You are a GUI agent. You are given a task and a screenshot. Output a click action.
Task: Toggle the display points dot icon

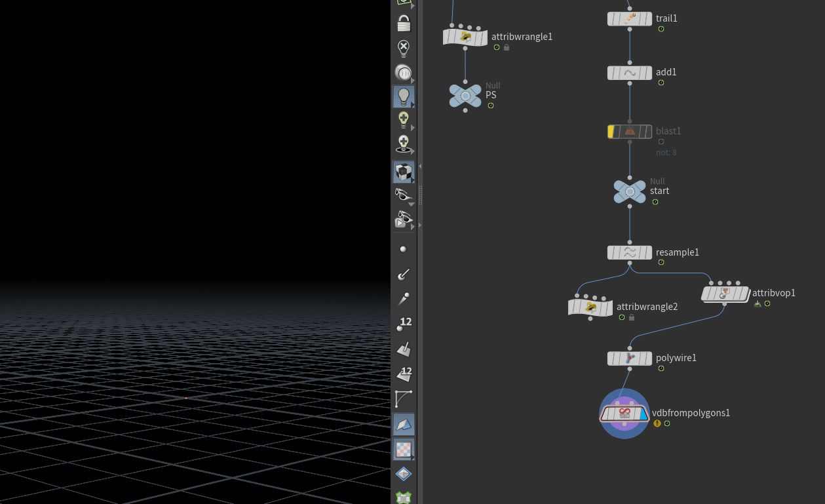point(403,249)
